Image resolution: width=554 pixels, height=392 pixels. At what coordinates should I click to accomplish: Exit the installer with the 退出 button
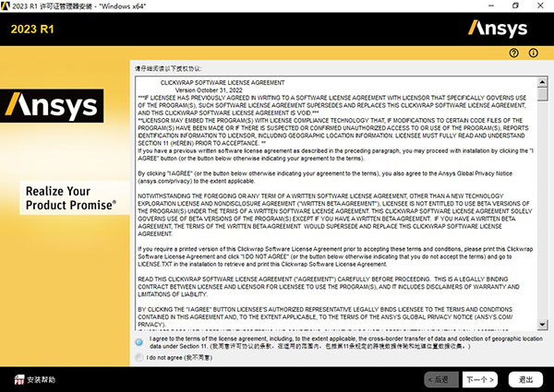(525, 379)
